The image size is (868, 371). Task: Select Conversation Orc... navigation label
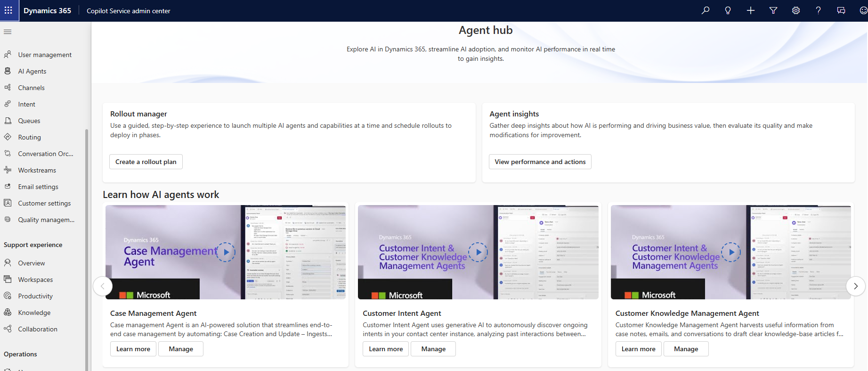(x=46, y=154)
